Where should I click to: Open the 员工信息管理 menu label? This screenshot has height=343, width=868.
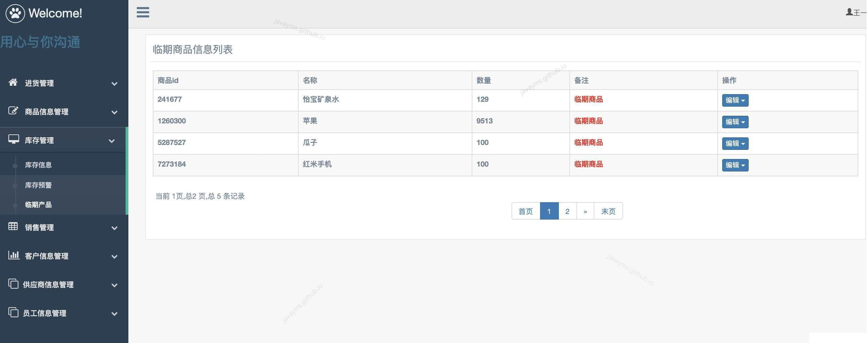pos(45,313)
